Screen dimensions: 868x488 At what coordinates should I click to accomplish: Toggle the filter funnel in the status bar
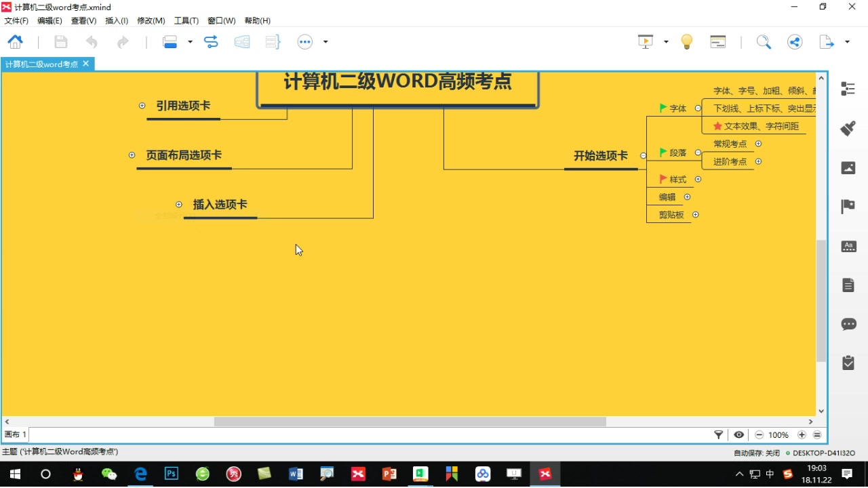pos(719,434)
